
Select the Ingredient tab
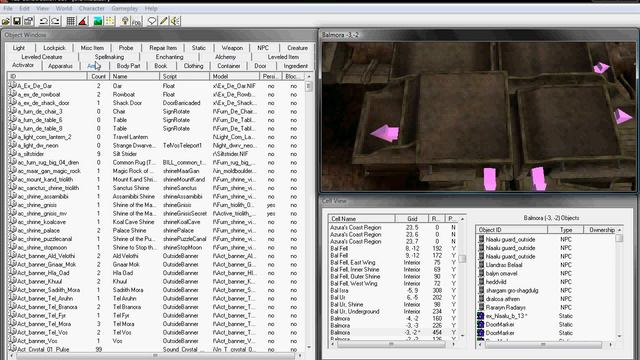(296, 66)
